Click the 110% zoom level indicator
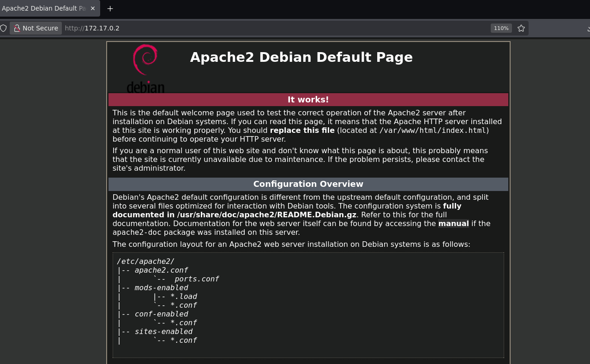This screenshot has width=590, height=364. point(501,28)
